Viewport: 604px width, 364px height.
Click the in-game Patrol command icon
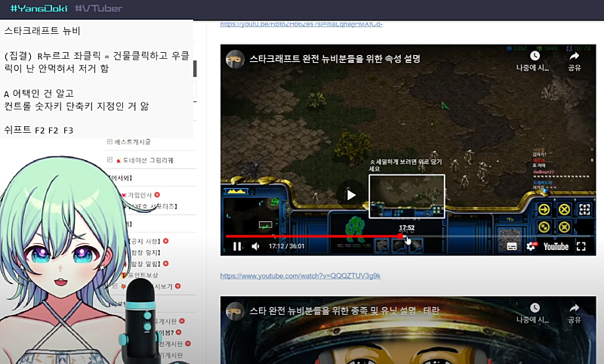point(544,227)
